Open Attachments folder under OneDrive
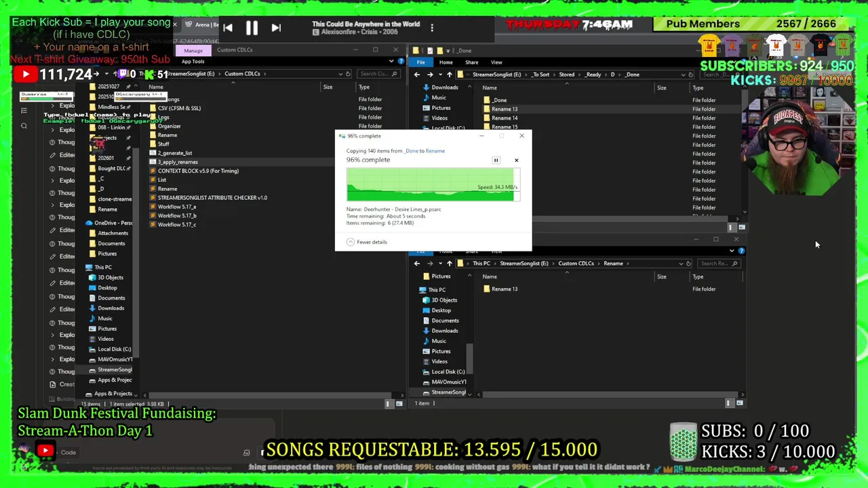 (113, 233)
